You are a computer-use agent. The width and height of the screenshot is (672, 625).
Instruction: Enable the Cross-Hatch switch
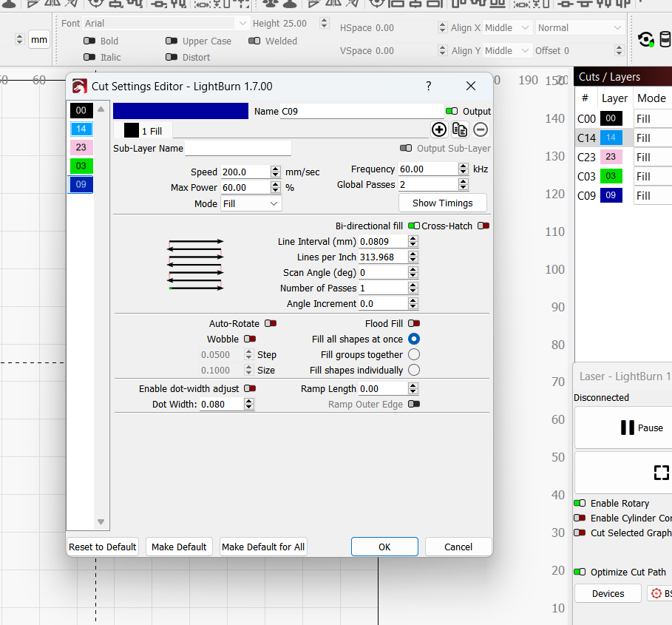point(483,226)
